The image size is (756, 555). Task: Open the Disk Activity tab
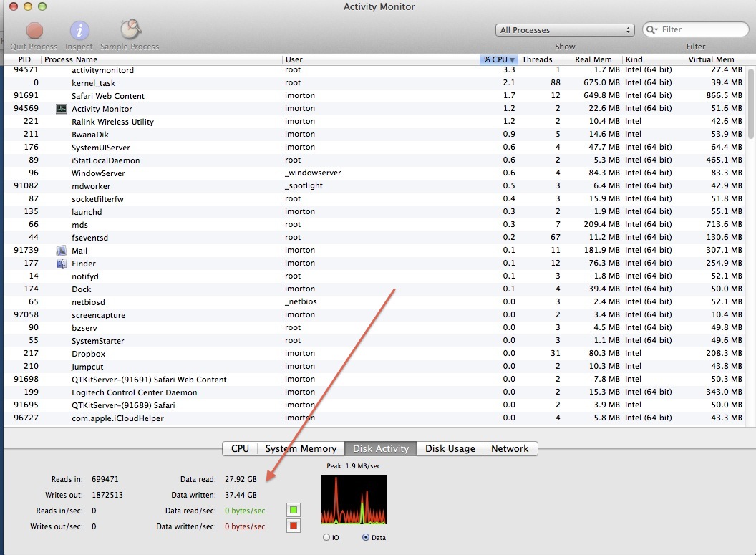click(381, 448)
